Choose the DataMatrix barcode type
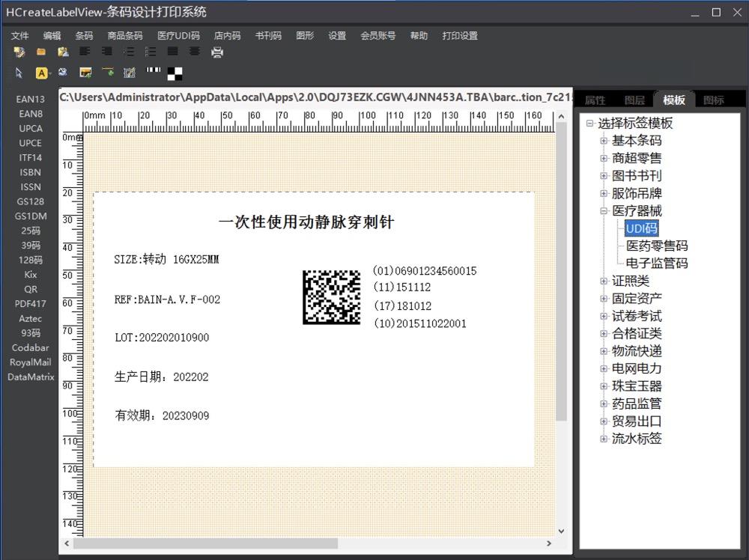 [31, 377]
